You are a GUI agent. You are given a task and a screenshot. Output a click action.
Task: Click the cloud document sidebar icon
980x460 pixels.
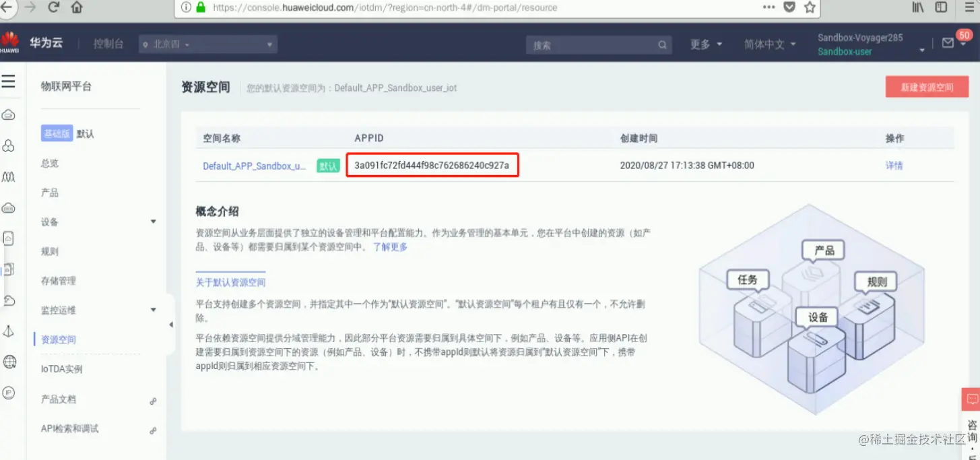(x=9, y=238)
